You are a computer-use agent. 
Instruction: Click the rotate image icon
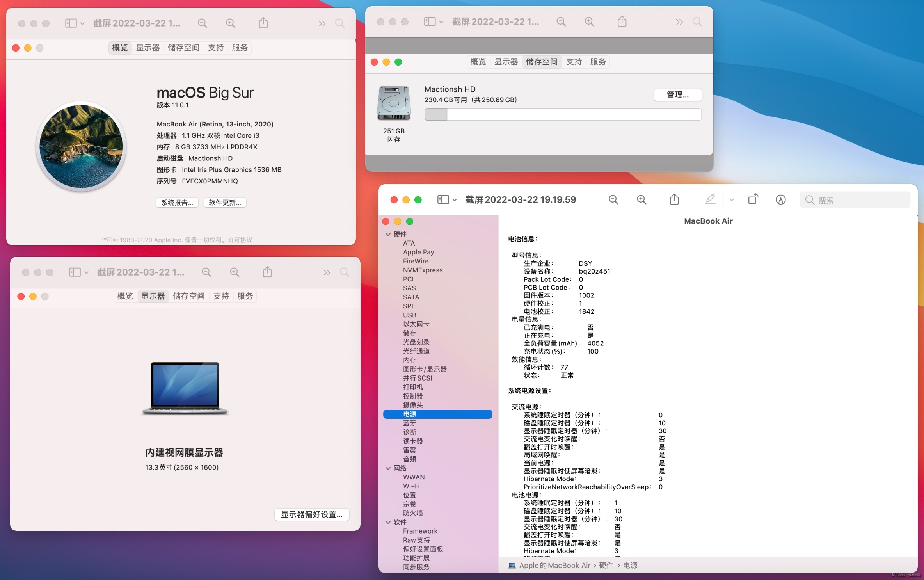(x=753, y=199)
